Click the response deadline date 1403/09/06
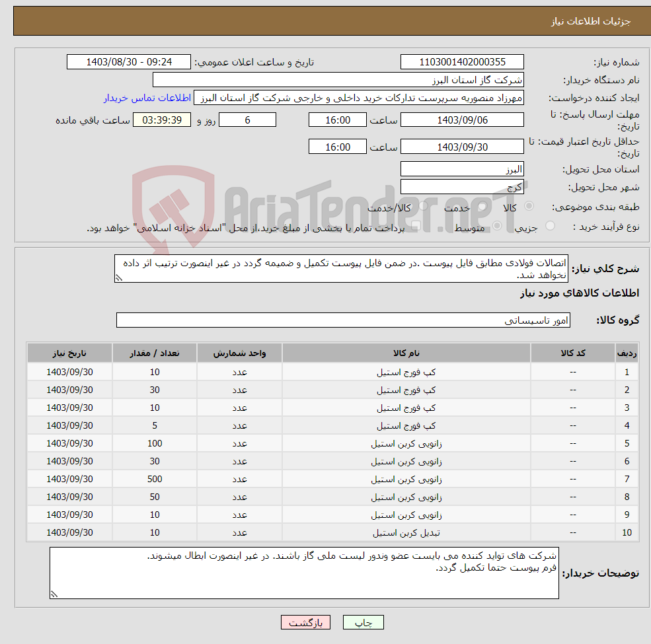Image resolution: width=651 pixels, height=644 pixels. pos(462,120)
